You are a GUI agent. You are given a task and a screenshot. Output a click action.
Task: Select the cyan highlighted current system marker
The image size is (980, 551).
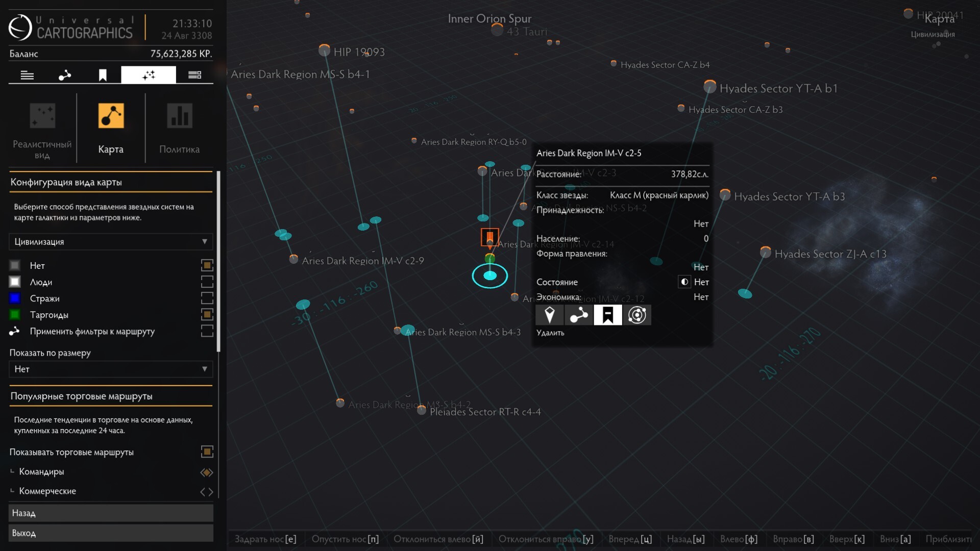coord(490,276)
